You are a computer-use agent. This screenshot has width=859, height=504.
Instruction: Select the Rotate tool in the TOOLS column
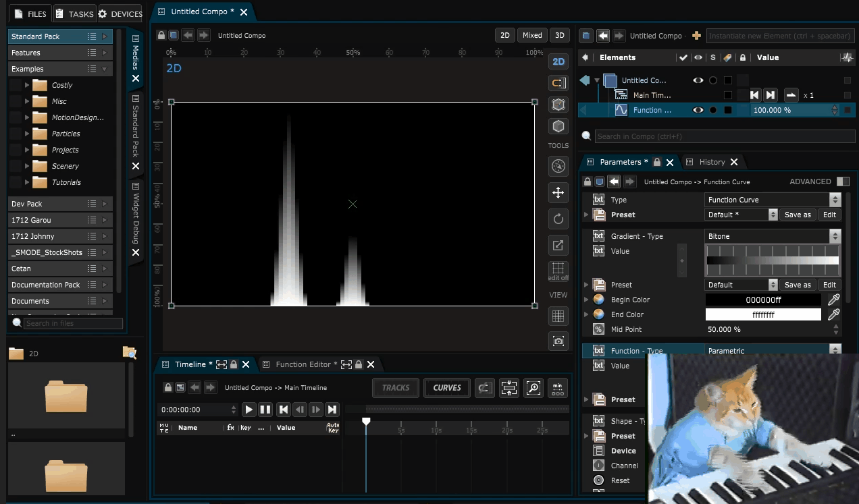(558, 219)
